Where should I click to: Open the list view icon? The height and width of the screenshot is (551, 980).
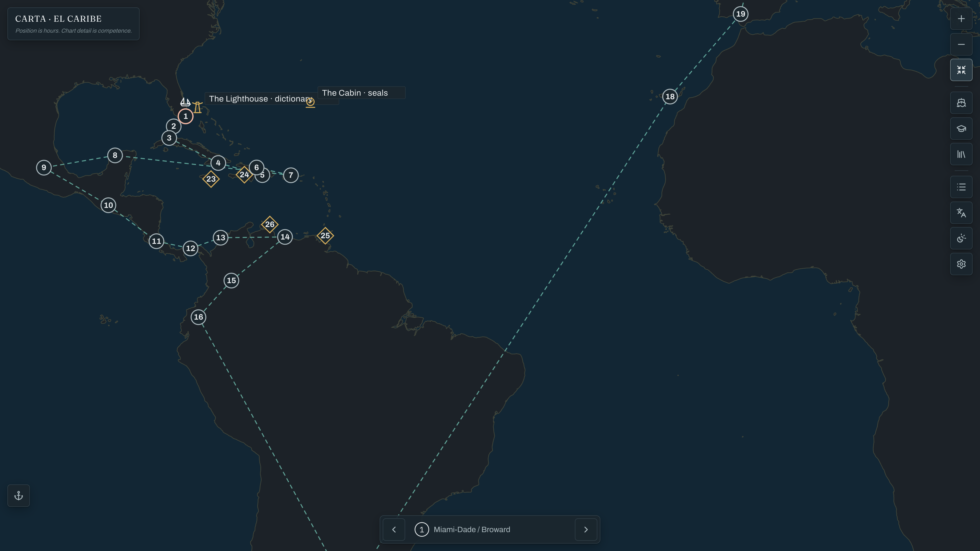coord(961,187)
